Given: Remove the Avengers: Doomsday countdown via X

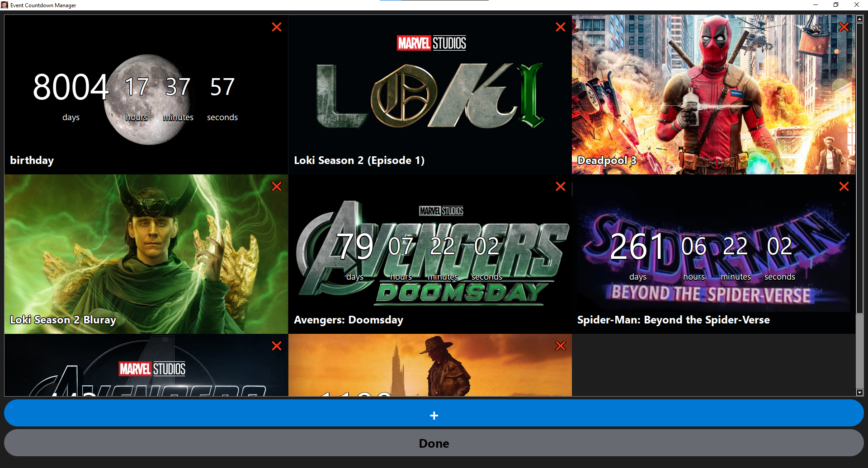Looking at the screenshot, I should point(561,187).
